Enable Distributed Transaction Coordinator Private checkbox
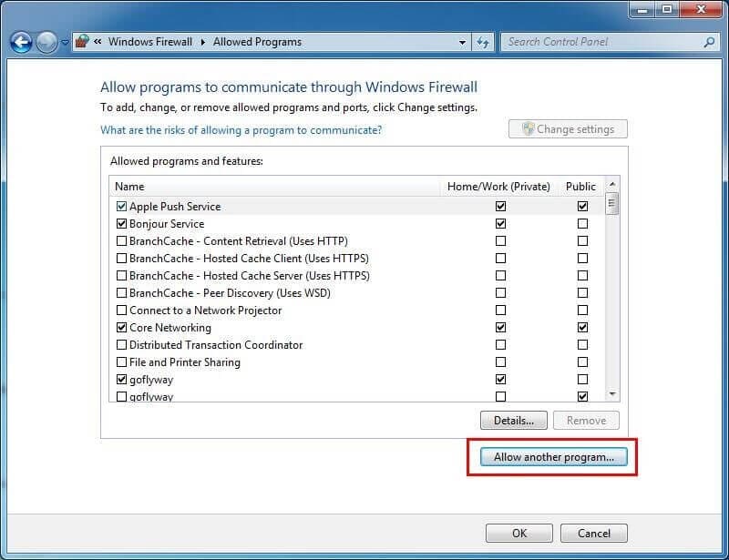Screen dimensions: 729x560 500,345
